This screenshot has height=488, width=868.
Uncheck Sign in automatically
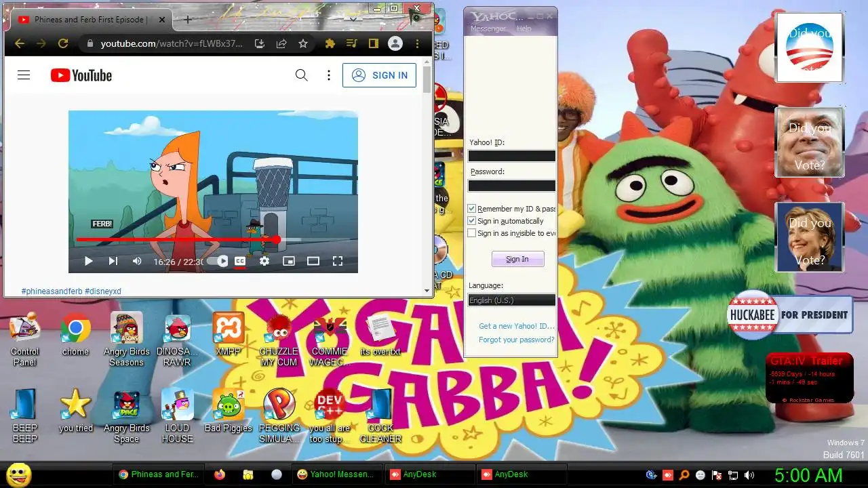coord(472,221)
